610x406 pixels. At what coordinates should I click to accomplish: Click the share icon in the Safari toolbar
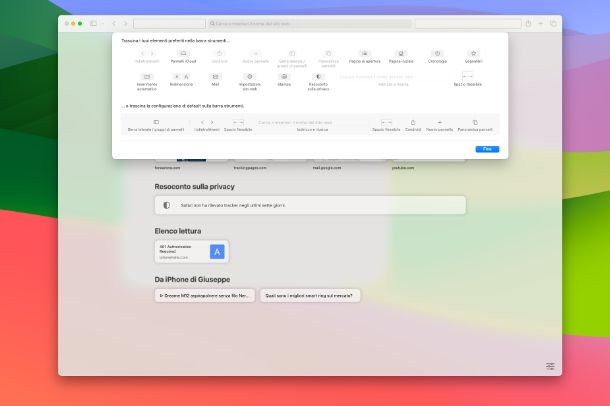(528, 24)
